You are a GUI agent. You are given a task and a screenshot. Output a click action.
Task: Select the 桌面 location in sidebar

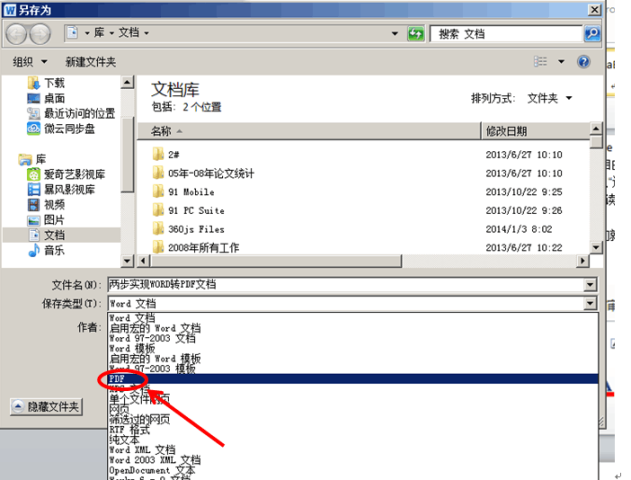[53, 98]
